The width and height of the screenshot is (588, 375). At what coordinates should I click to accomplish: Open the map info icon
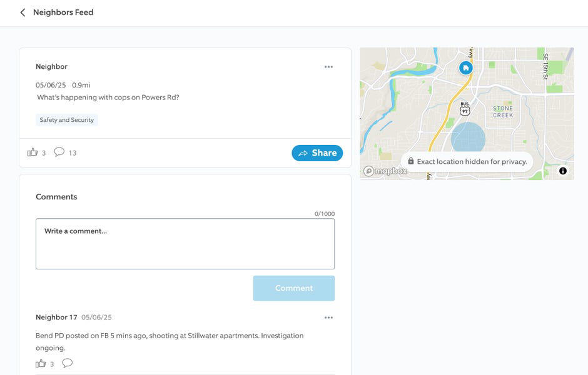point(563,171)
